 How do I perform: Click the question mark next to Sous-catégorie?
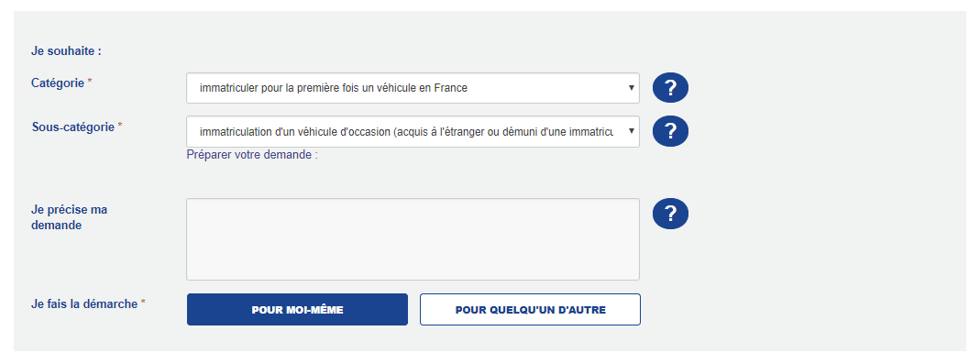click(670, 131)
